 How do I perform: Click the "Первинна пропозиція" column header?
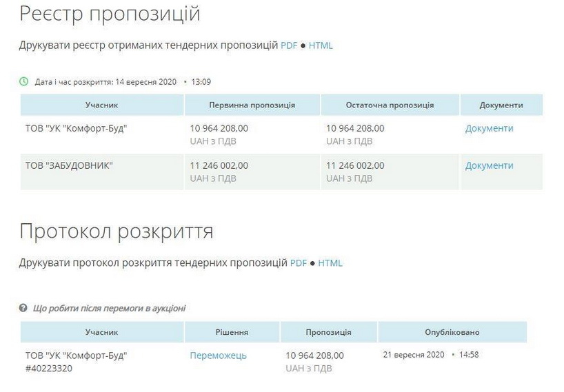(x=252, y=105)
